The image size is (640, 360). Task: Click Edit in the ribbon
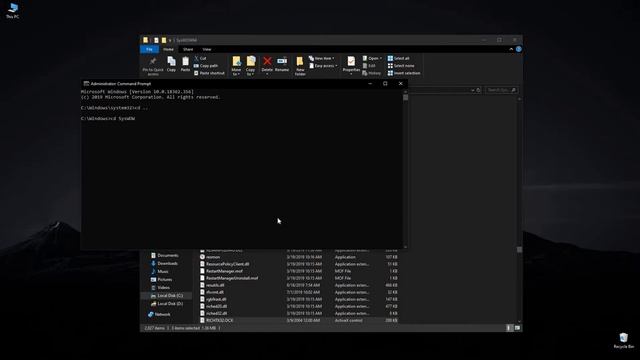point(369,66)
